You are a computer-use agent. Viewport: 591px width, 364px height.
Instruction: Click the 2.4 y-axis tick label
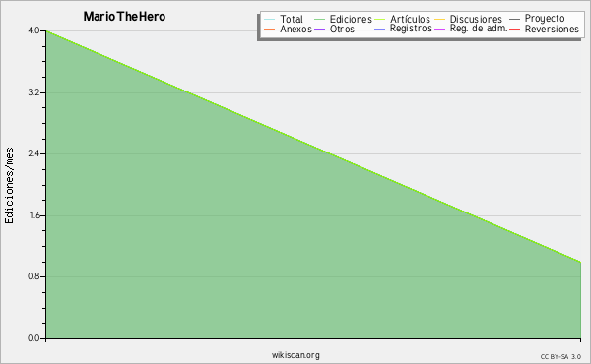(x=33, y=153)
